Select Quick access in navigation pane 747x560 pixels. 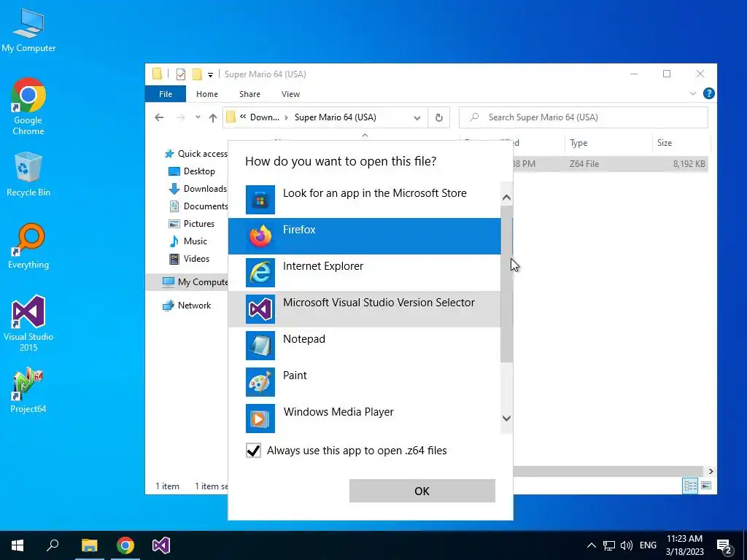tap(196, 154)
